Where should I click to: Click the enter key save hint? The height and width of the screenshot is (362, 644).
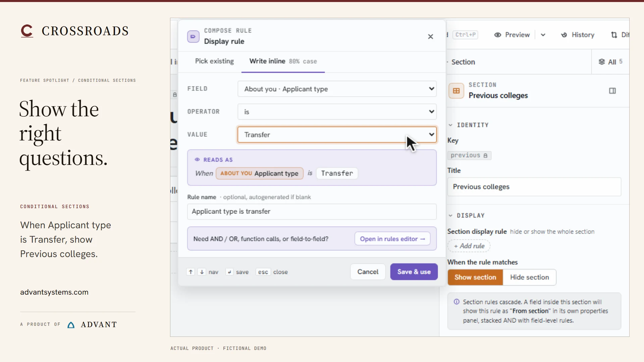[x=229, y=272]
